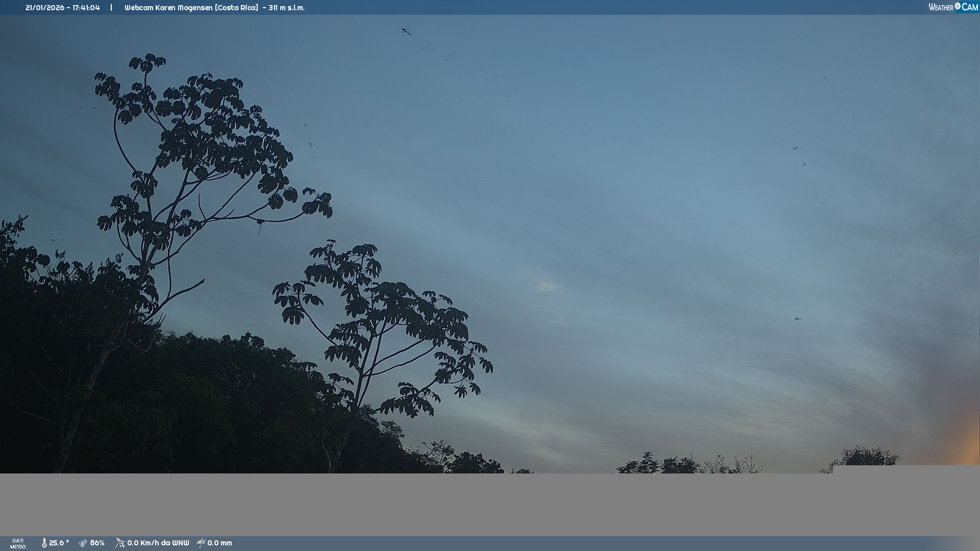
Task: Click the humidity water drops icon
Action: [83, 543]
